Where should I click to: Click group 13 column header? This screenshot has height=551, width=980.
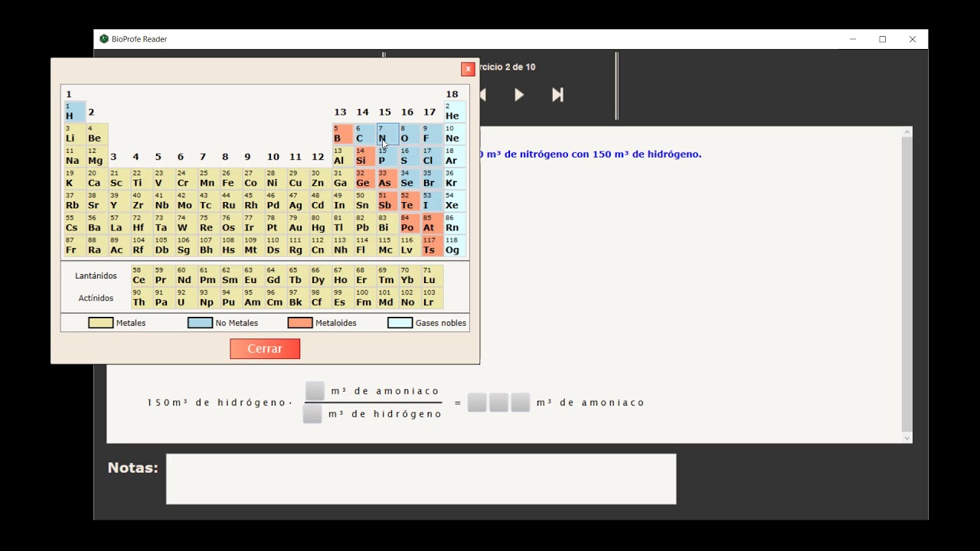pos(340,112)
